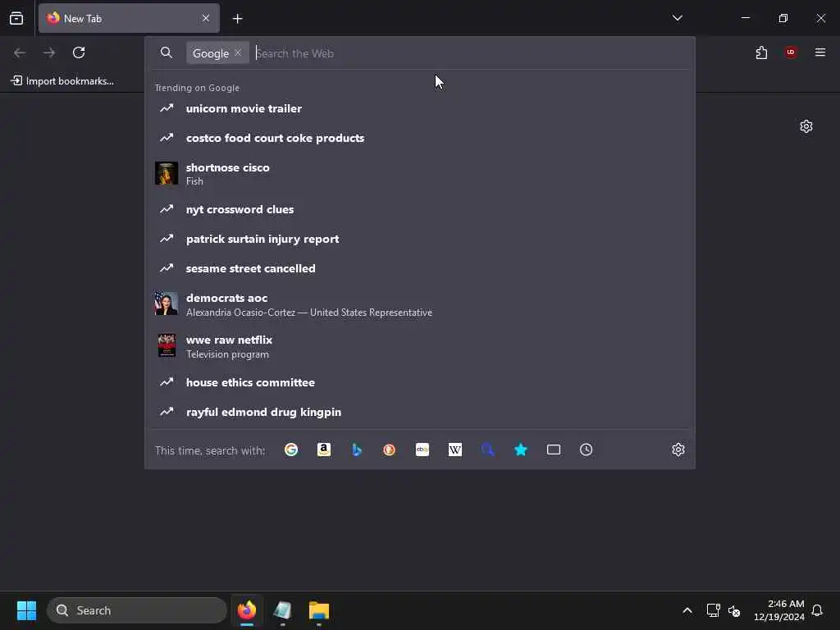Pick the rayful edmond drug kingpin suggestion
The height and width of the screenshot is (630, 840).
[x=420, y=412]
